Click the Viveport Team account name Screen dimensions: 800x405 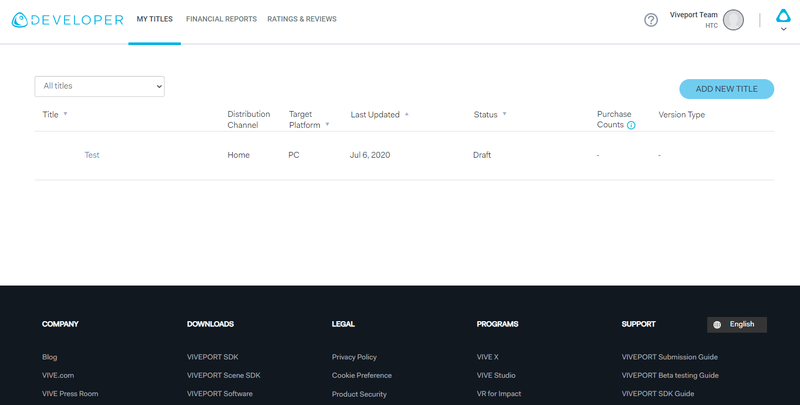(693, 15)
